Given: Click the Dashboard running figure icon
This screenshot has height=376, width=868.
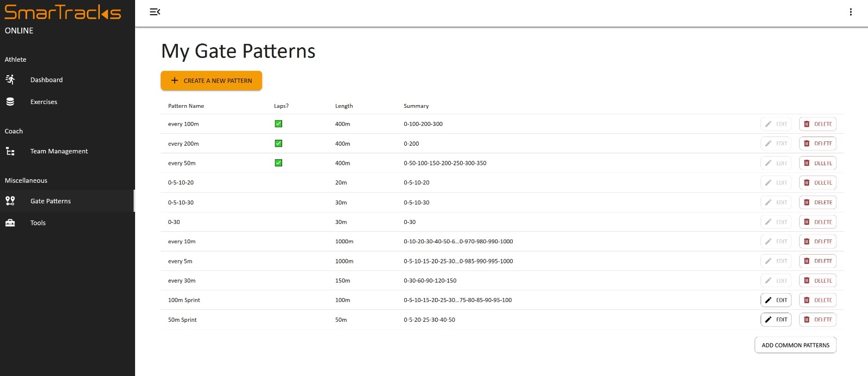Looking at the screenshot, I should tap(10, 80).
